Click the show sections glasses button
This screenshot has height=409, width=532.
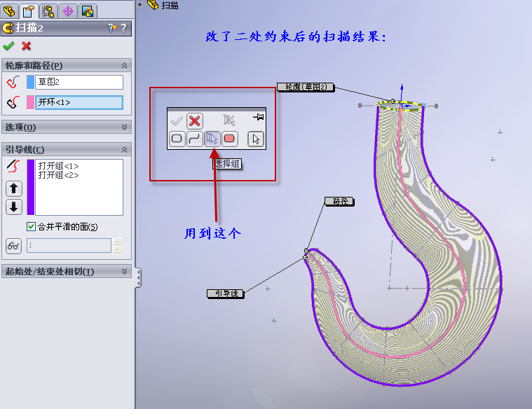point(13,246)
